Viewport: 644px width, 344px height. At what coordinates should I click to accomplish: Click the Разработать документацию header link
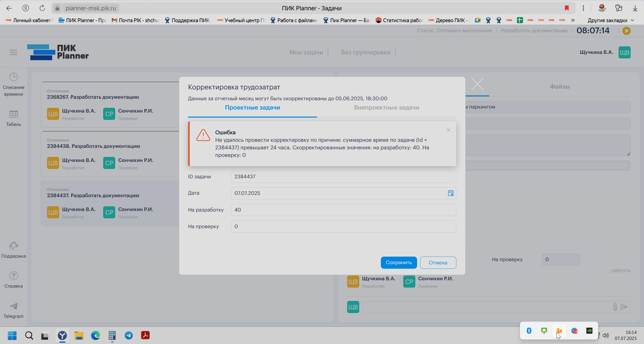534,30
